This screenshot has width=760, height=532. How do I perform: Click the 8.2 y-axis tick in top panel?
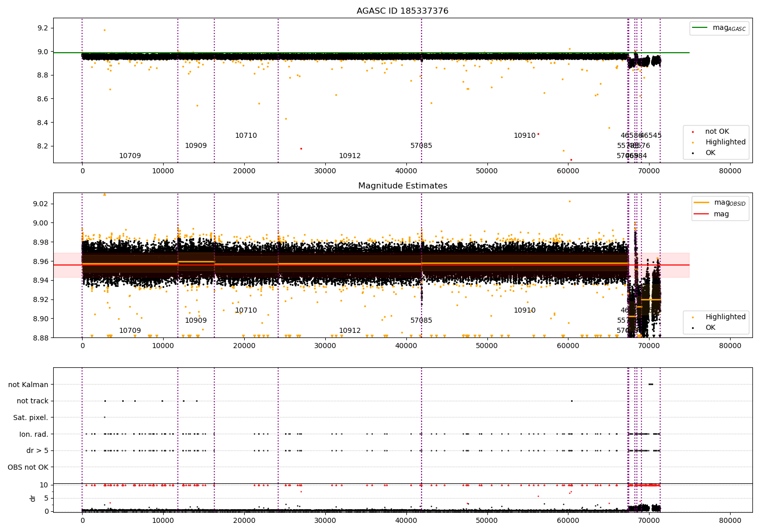pyautogui.click(x=43, y=146)
